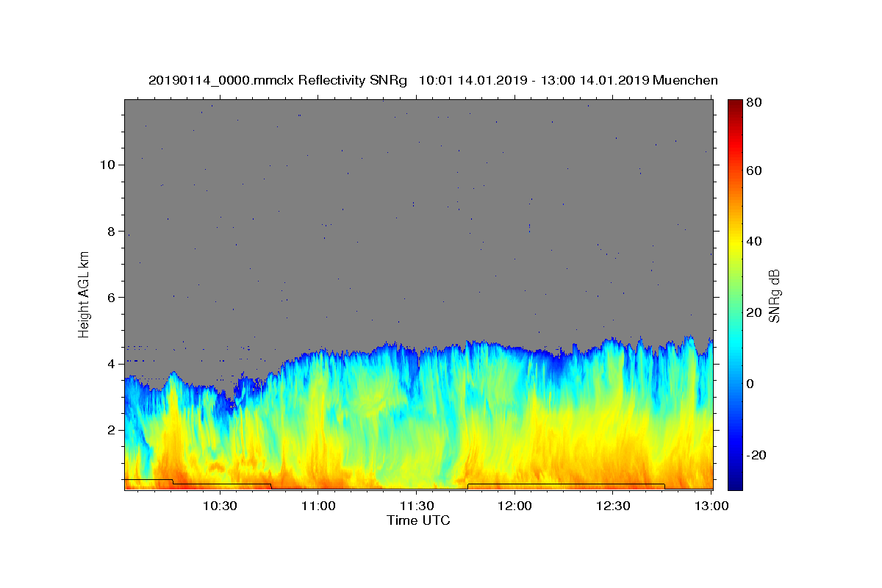Click the 'Muenchen' location label in the title

[685, 81]
